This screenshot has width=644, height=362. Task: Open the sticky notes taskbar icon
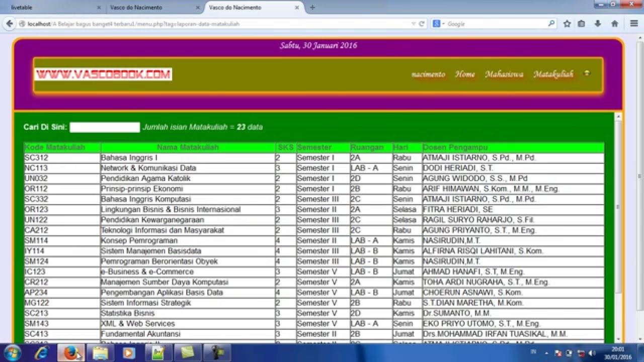tap(187, 353)
